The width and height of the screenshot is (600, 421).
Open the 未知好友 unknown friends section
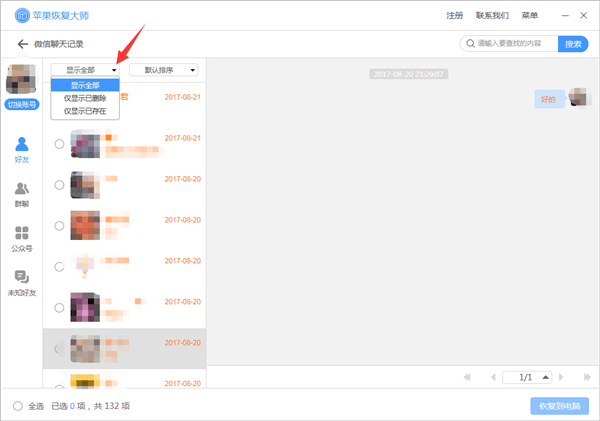click(x=21, y=282)
